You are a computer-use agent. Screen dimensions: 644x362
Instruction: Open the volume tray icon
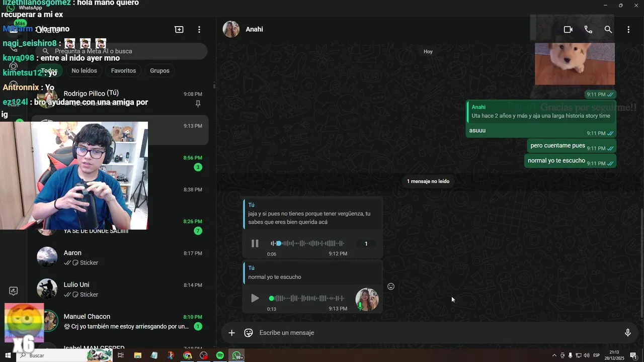click(587, 355)
